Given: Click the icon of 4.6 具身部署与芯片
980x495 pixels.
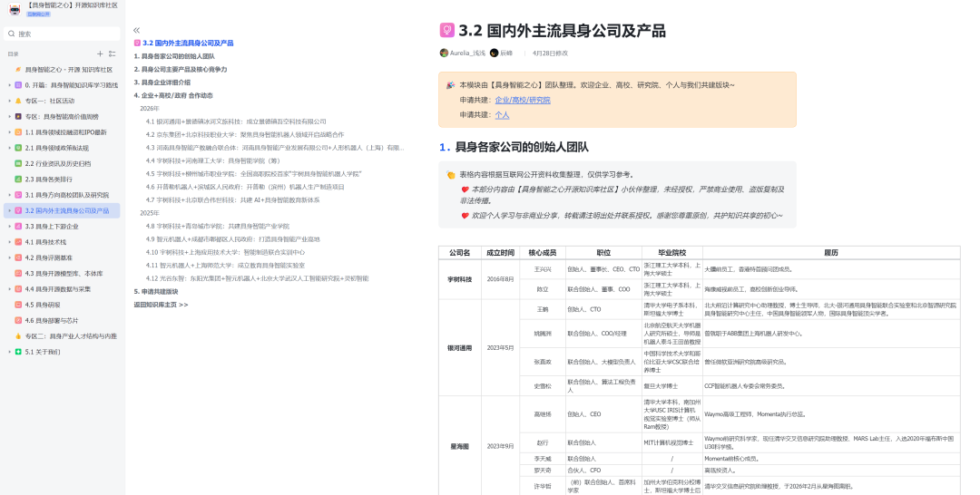Looking at the screenshot, I should tap(18, 320).
